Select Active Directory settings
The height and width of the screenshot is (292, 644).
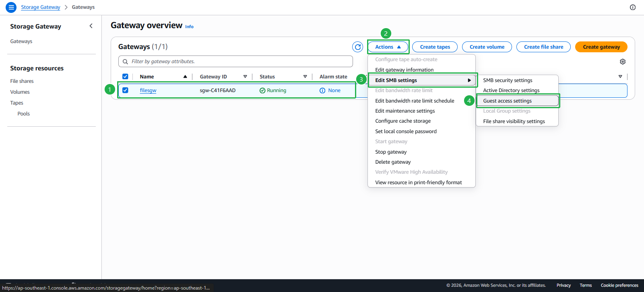511,90
